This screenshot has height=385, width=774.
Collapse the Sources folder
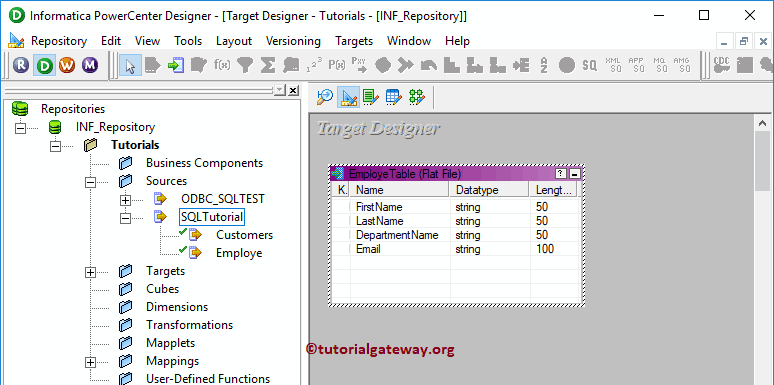tap(90, 182)
